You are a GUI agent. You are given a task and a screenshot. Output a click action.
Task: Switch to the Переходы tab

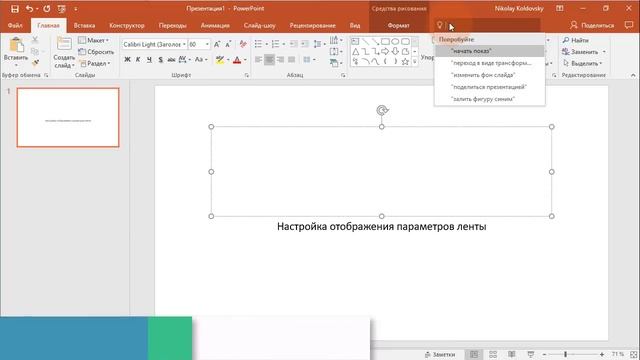click(x=173, y=25)
